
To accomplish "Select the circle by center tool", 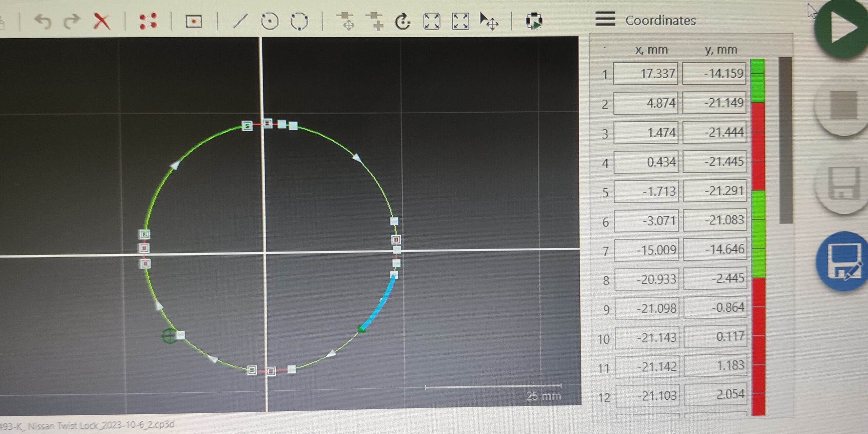I will coord(270,21).
